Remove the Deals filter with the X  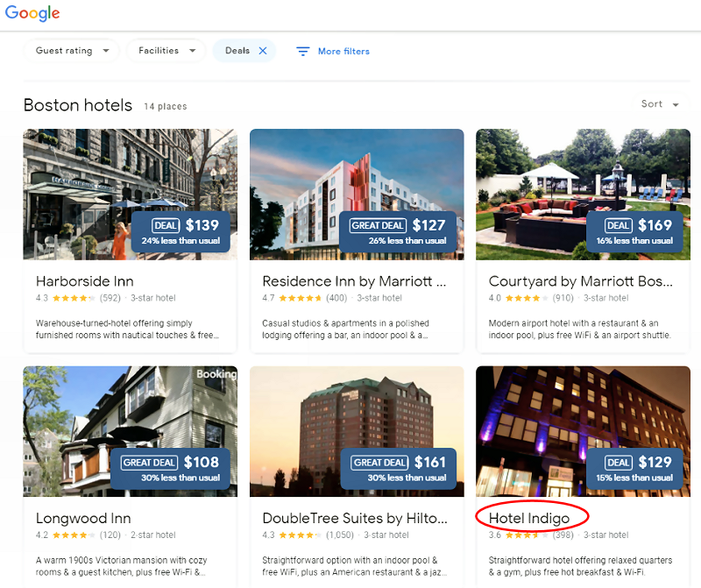263,51
